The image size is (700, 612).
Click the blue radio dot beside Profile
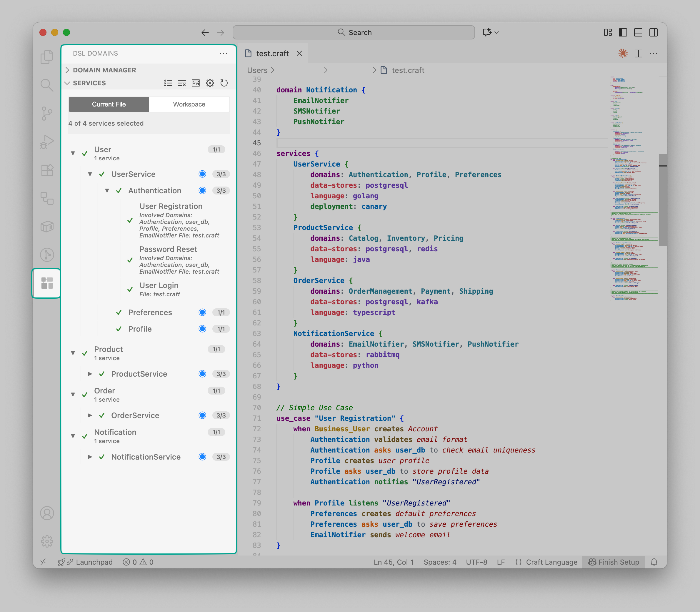pos(202,329)
